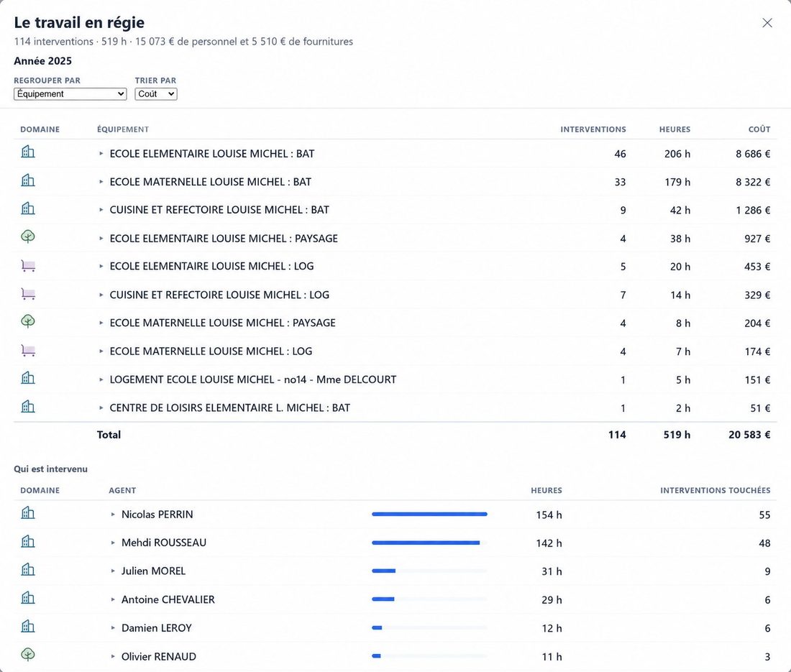791x672 pixels.
Task: Click Mehdi ROUSSEAU hours progress bar
Action: 429,543
